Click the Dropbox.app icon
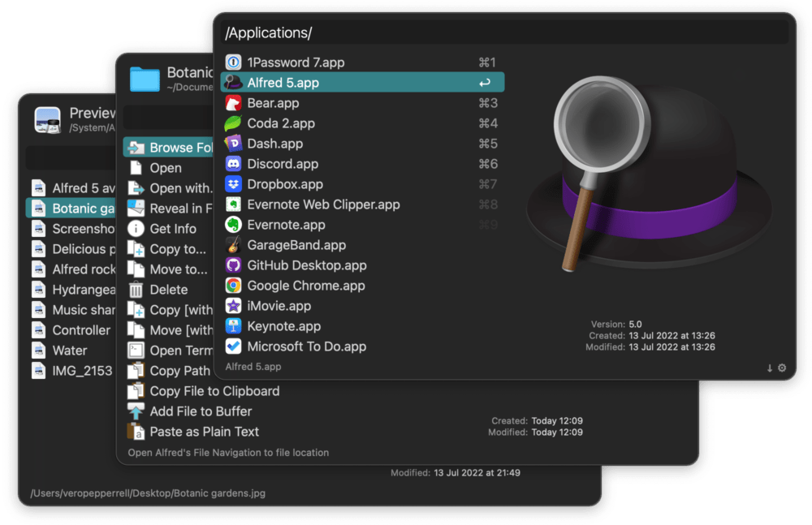Viewport: 812px width, 525px height. (231, 184)
